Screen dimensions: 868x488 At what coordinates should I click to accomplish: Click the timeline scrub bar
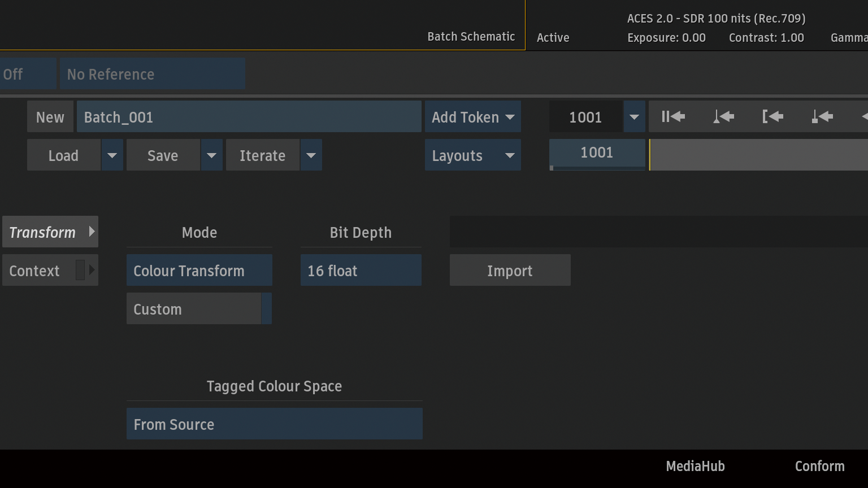click(x=757, y=155)
